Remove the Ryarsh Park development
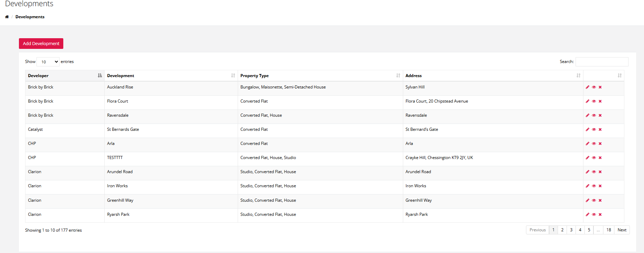The height and width of the screenshot is (253, 644). pyautogui.click(x=600, y=214)
